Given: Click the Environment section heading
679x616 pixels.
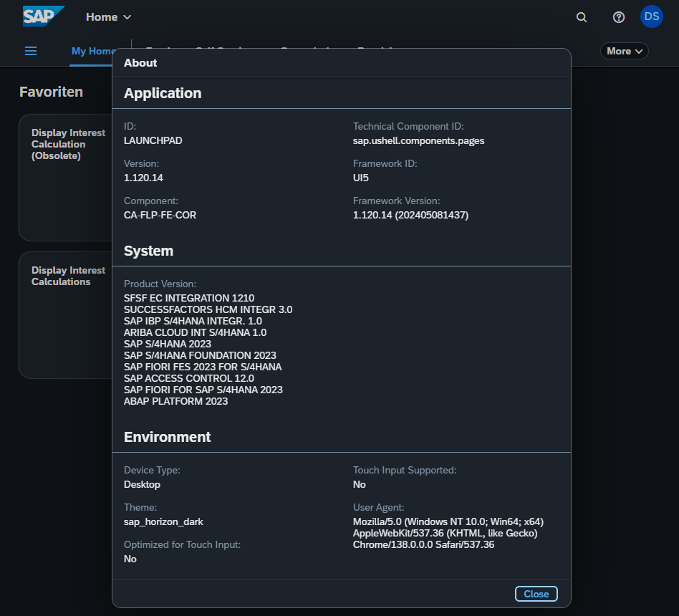Looking at the screenshot, I should click(x=167, y=438).
